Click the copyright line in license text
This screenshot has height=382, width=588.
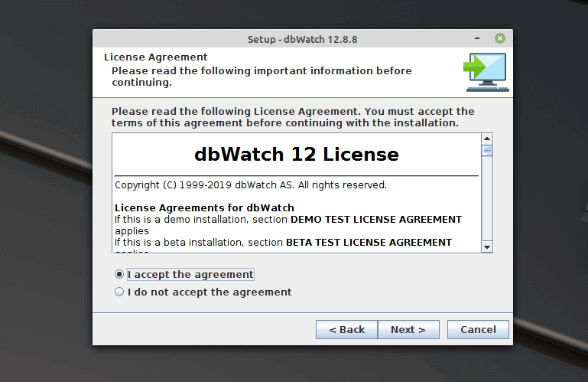pos(251,185)
